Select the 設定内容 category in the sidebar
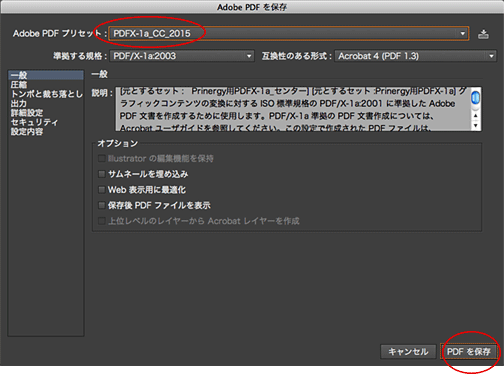The image size is (504, 379). 46,131
